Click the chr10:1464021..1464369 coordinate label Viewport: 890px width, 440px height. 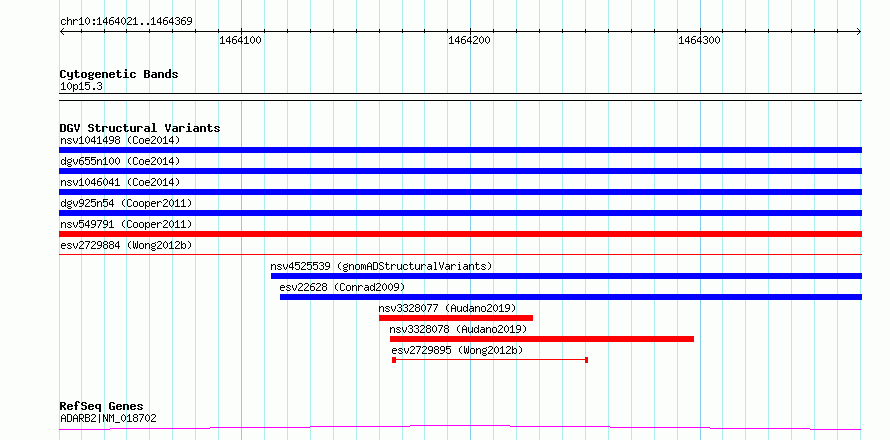coord(126,22)
